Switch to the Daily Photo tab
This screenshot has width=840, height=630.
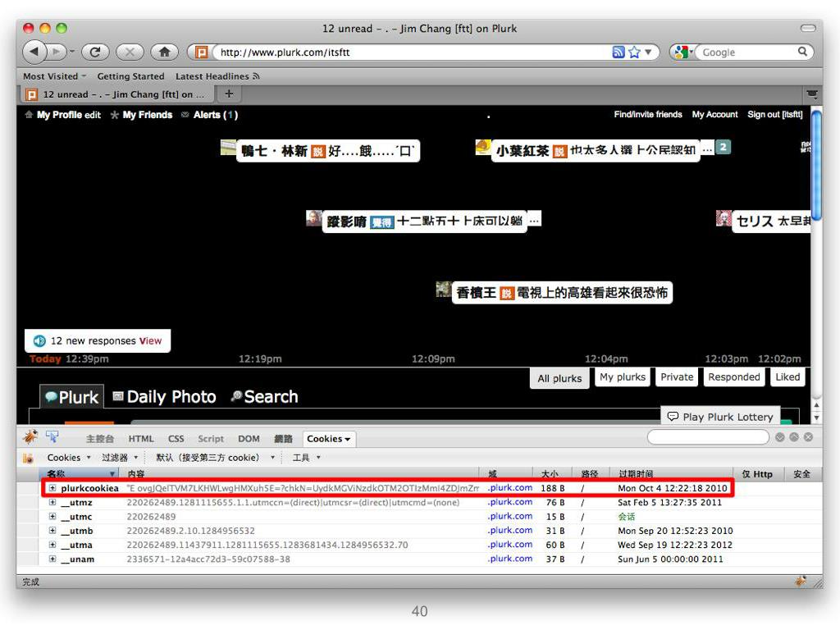(165, 397)
